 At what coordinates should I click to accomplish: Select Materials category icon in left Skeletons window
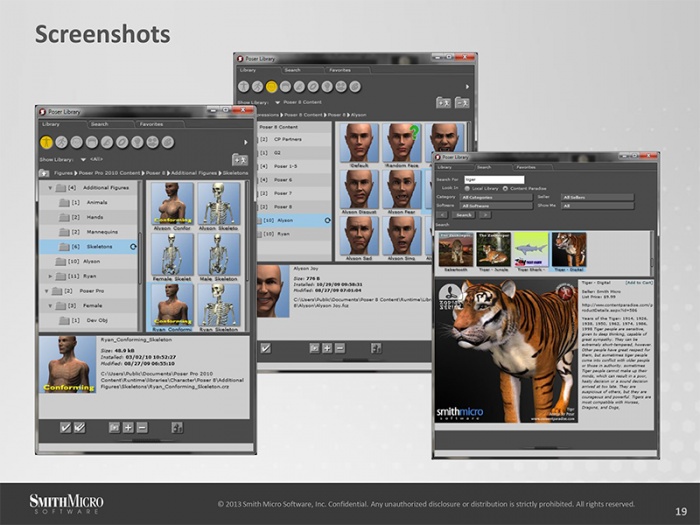pos(168,142)
